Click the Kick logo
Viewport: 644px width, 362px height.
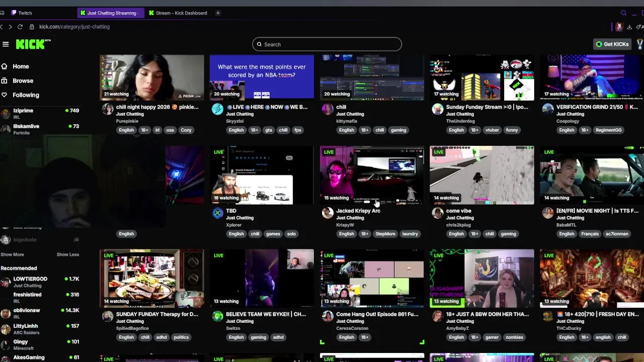(33, 44)
